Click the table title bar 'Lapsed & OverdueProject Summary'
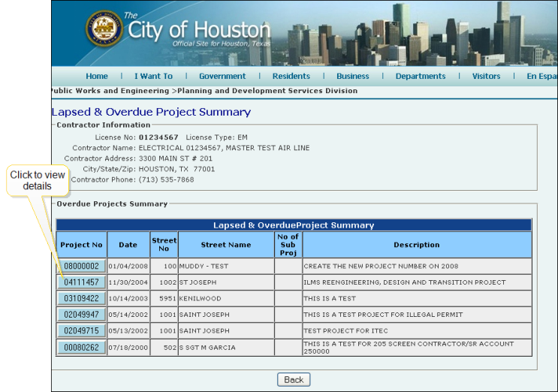 click(294, 225)
